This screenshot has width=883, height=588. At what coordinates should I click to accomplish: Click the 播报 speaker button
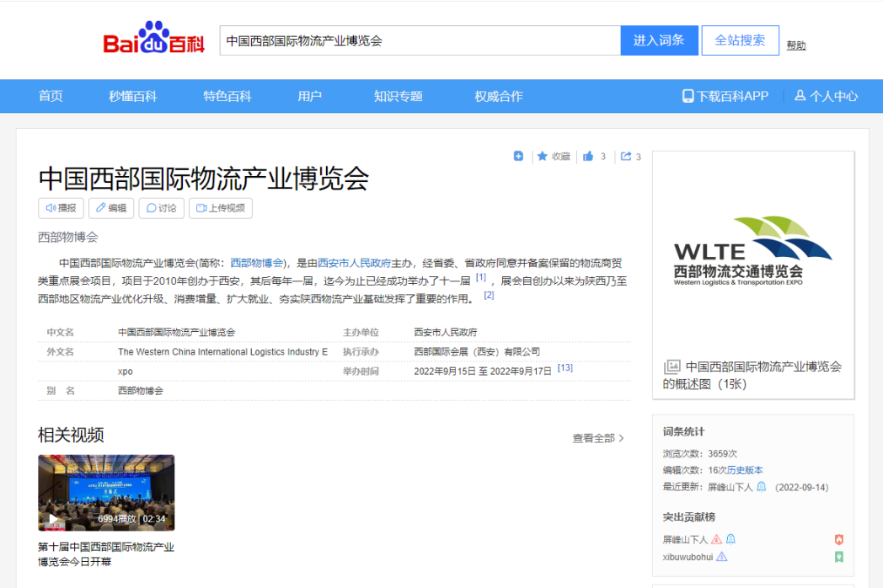point(61,208)
